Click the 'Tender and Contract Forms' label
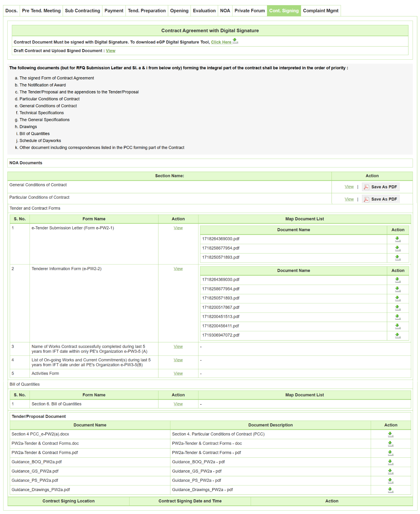The height and width of the screenshot is (514, 420). 35,208
